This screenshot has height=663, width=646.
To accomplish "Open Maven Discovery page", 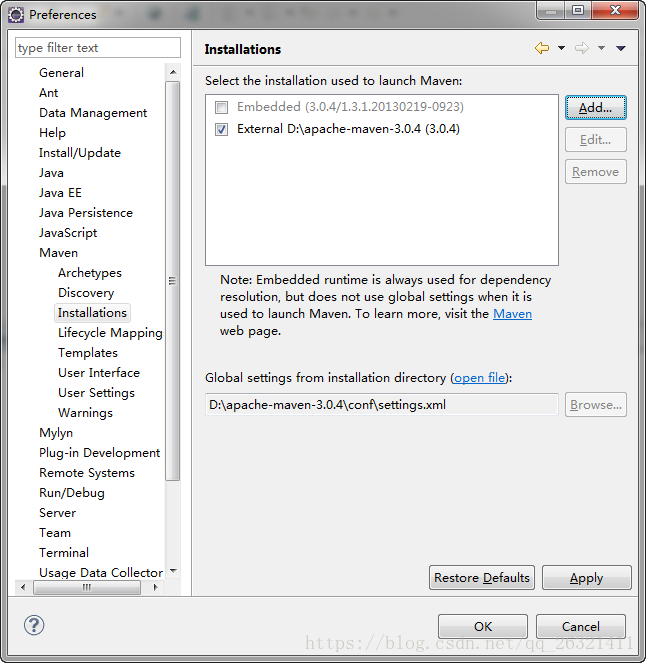I will point(86,293).
